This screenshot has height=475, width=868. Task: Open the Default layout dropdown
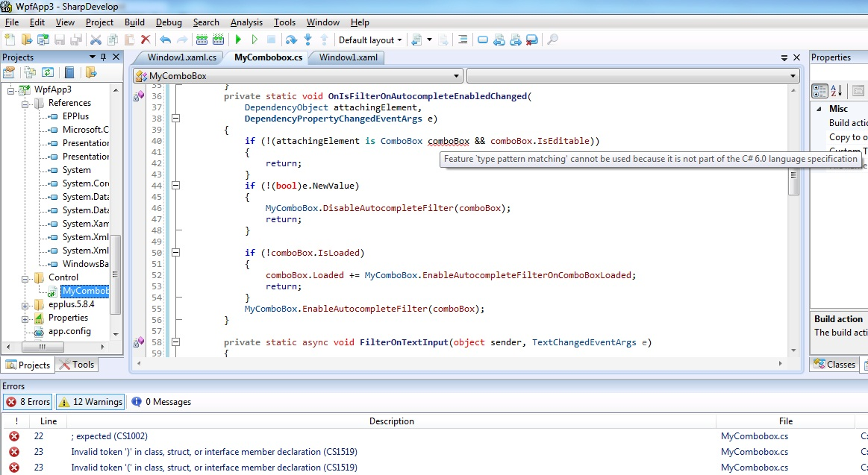click(369, 40)
